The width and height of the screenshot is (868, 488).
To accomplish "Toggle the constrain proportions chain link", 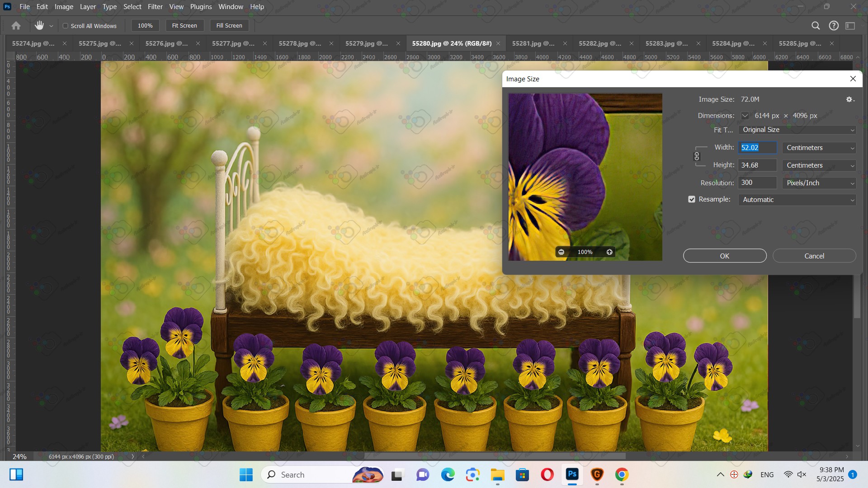I will click(697, 156).
